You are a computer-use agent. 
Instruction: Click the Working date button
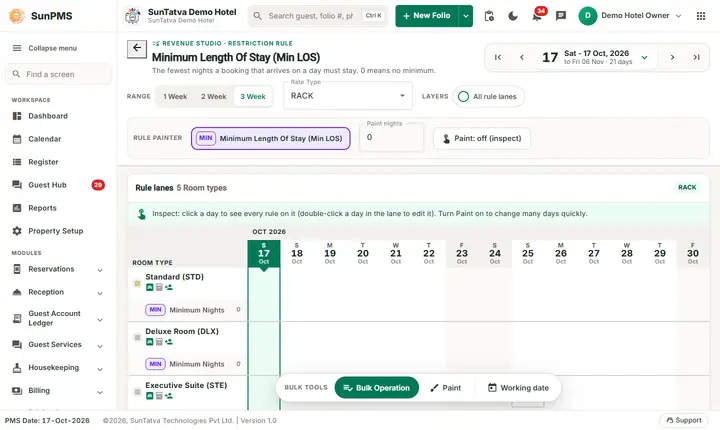pyautogui.click(x=518, y=388)
